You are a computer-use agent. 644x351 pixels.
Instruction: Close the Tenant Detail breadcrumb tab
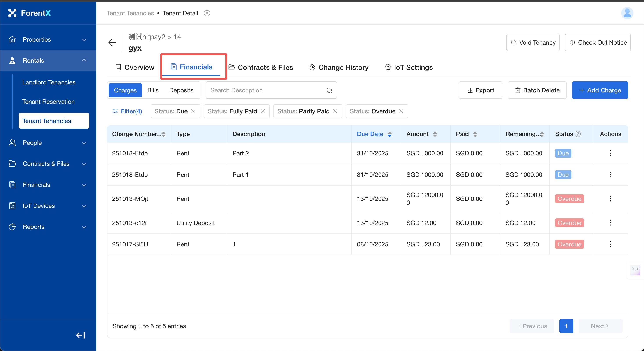point(207,13)
